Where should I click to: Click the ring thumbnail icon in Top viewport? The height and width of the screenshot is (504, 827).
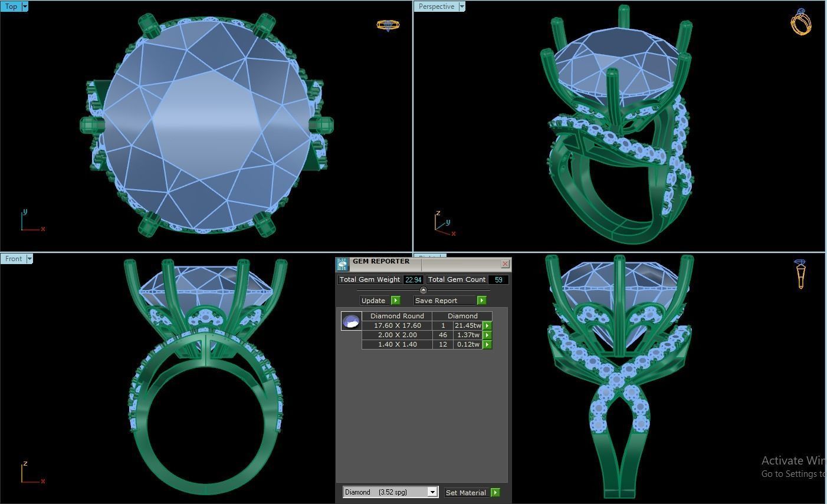coord(388,25)
